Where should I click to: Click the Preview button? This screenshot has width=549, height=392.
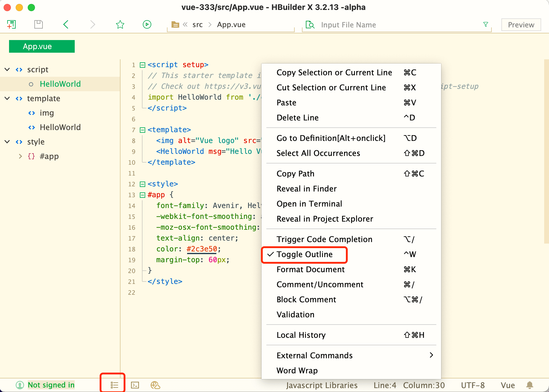click(x=521, y=25)
